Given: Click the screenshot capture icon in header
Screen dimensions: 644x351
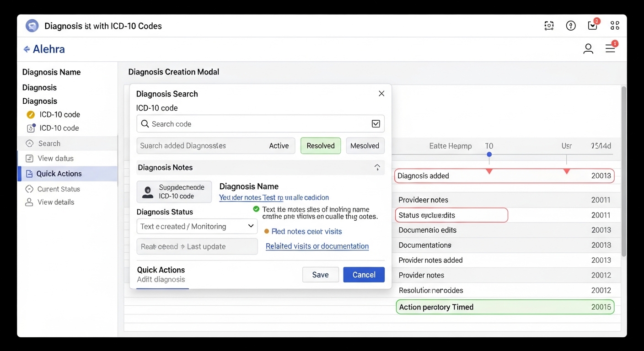Looking at the screenshot, I should pyautogui.click(x=549, y=26).
